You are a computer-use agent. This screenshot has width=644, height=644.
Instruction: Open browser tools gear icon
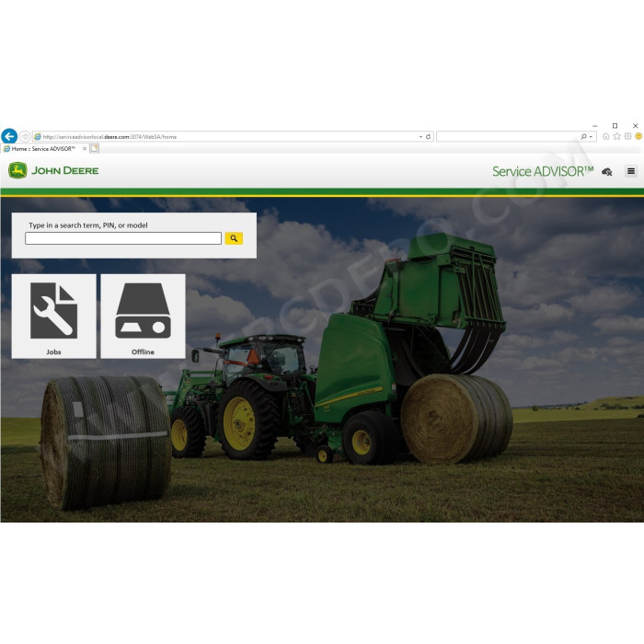[x=627, y=136]
